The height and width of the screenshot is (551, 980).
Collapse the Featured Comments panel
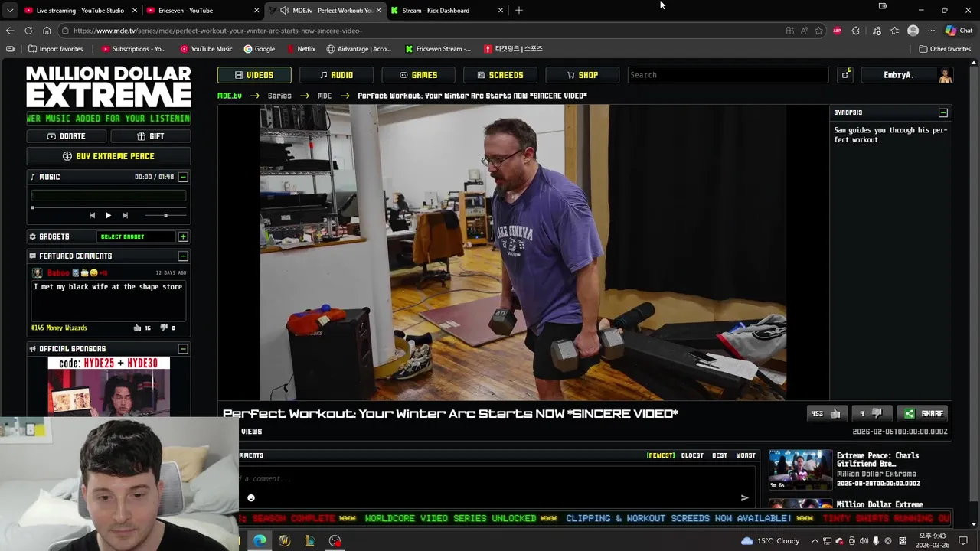click(x=183, y=256)
